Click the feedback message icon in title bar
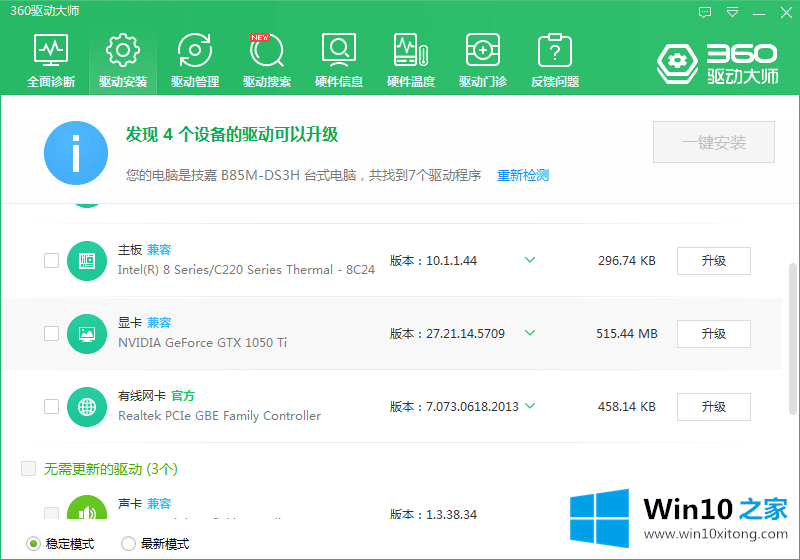Viewport: 800px width, 560px height. [705, 12]
